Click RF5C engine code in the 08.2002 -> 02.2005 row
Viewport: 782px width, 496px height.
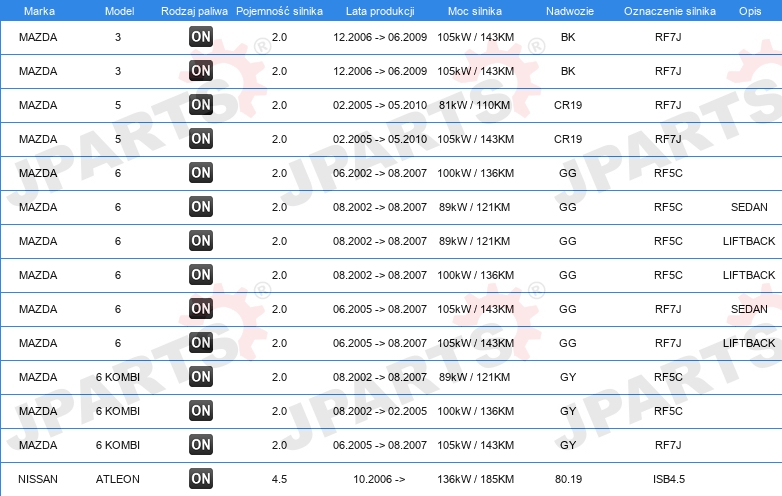pos(668,411)
